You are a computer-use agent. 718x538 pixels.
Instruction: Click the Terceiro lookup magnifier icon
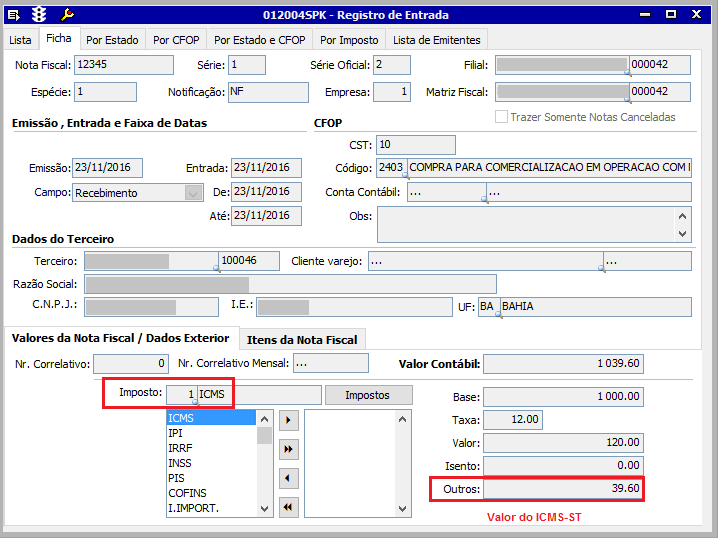click(x=217, y=269)
